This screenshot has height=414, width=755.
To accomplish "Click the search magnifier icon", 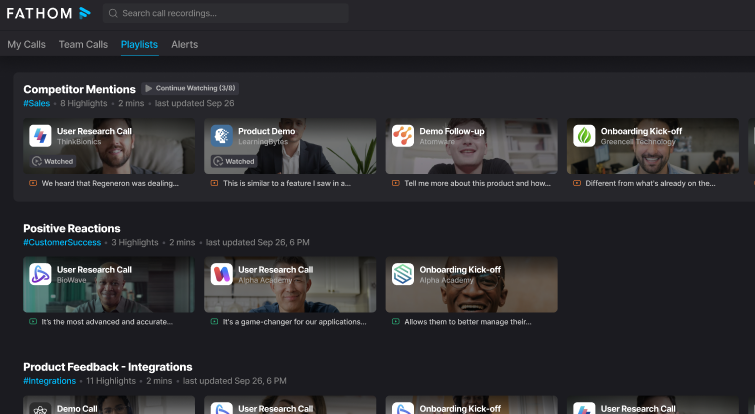I will click(x=113, y=13).
